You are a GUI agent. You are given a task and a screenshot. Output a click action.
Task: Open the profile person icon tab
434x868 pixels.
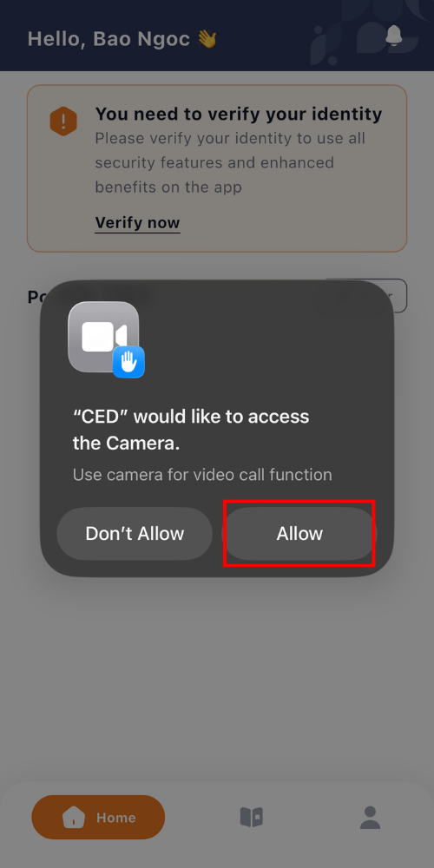click(370, 817)
